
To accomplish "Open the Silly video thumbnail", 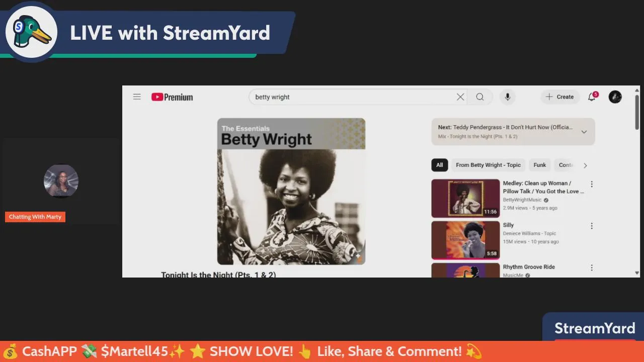I will [x=465, y=240].
